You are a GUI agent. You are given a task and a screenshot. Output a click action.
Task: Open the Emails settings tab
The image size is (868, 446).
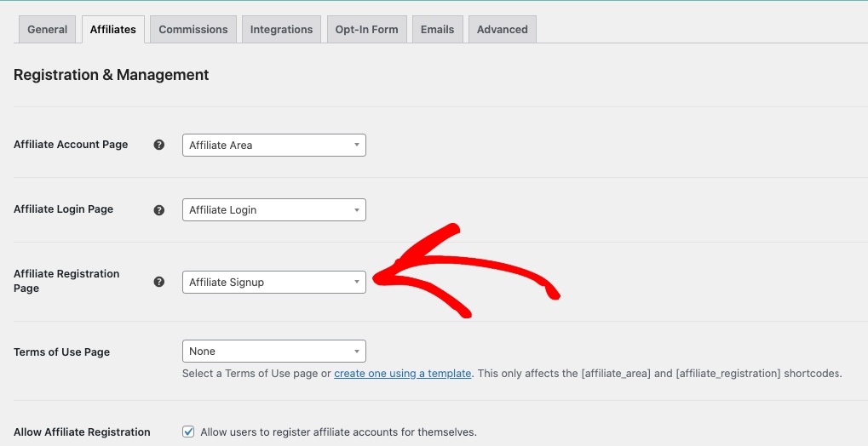coord(437,29)
